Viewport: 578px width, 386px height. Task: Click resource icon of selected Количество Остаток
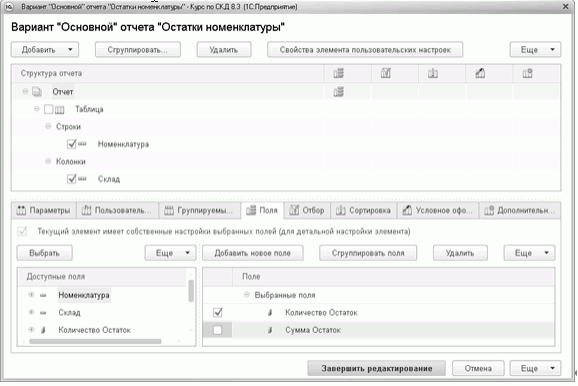[x=270, y=313]
